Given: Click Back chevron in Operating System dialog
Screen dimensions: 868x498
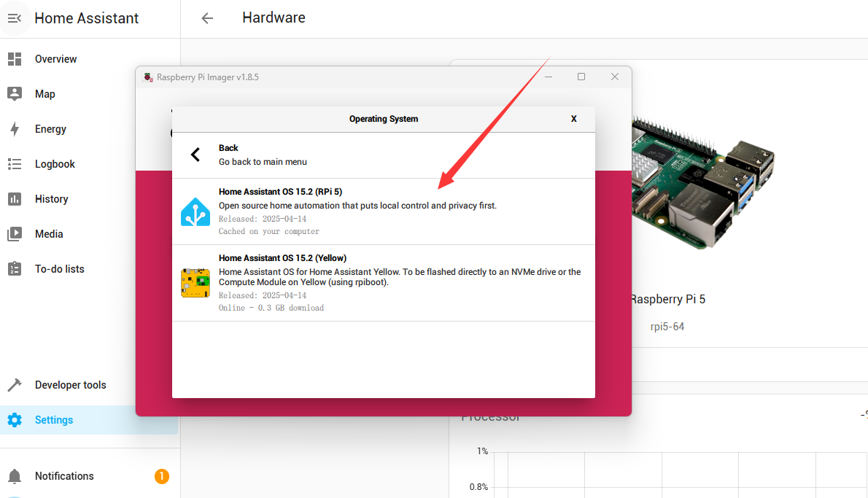Looking at the screenshot, I should (x=195, y=155).
